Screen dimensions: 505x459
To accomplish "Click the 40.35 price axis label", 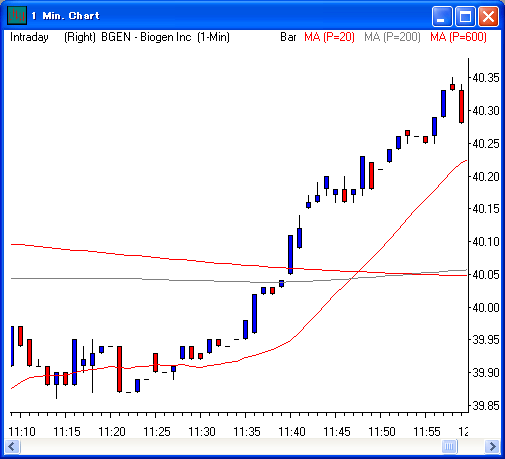I will click(x=486, y=78).
